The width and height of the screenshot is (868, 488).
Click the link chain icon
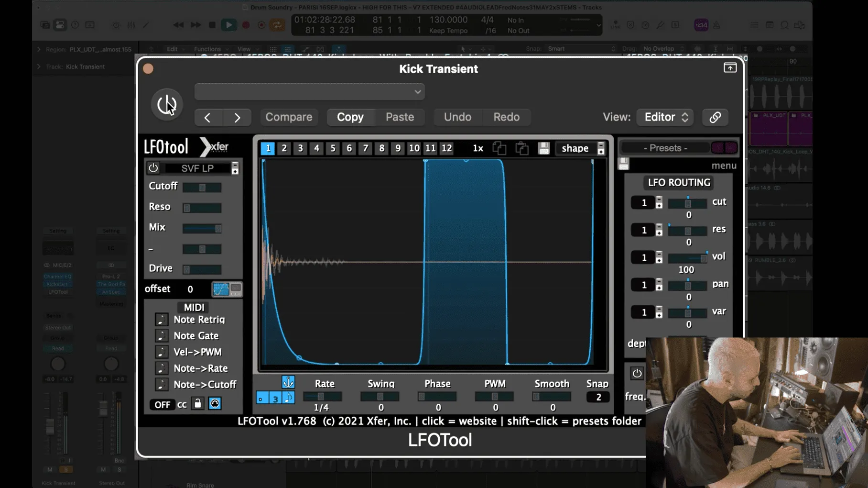[715, 117]
